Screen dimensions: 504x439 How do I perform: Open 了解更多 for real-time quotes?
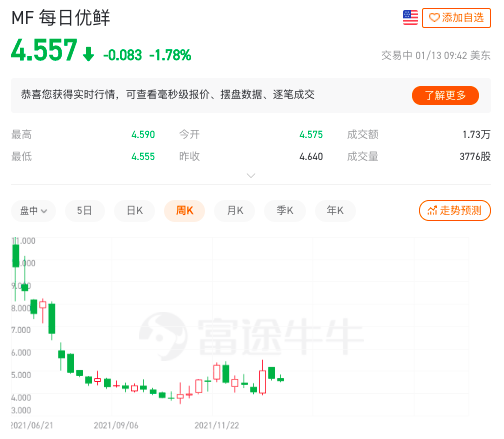pos(445,96)
